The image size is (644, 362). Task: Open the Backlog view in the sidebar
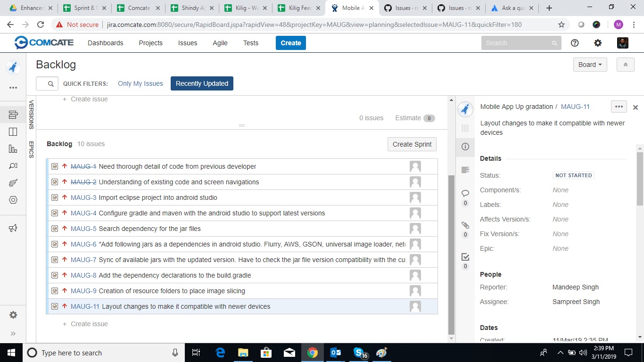point(13,115)
